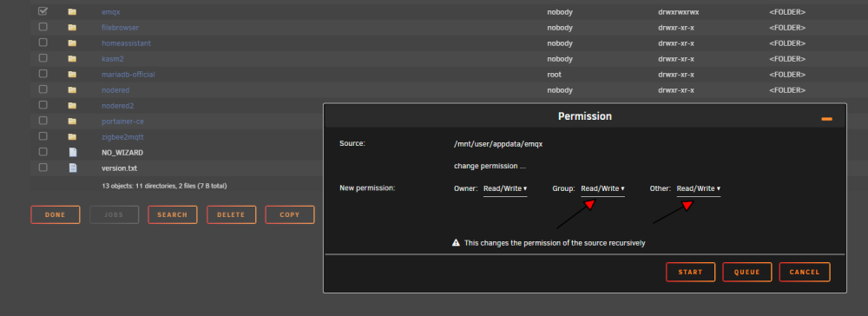Click the folder icon beside homeassistant
The image size is (868, 316).
(72, 43)
